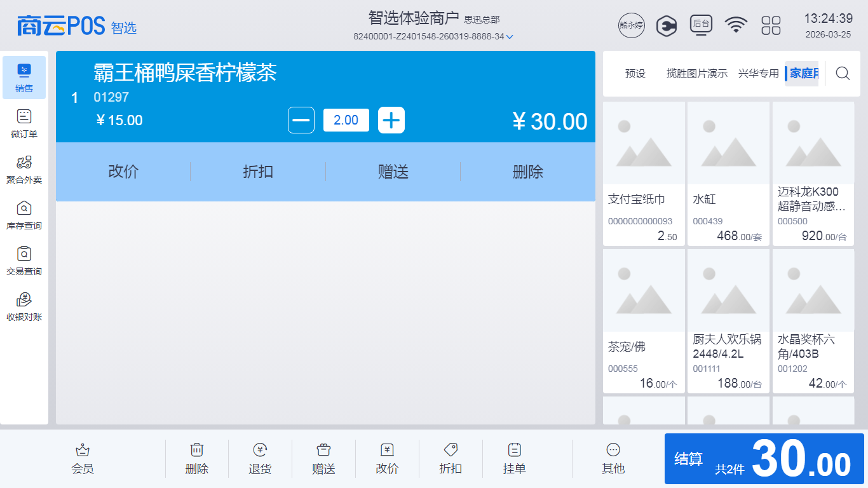Viewport: 868px width, 488px height.
Task: Decrease item quantity with minus button
Action: 301,120
